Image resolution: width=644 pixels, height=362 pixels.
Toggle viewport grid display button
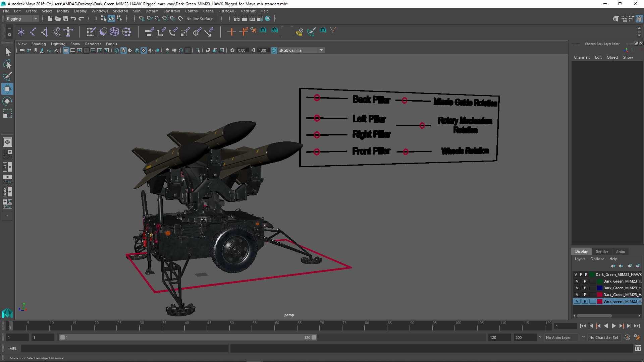click(x=66, y=50)
